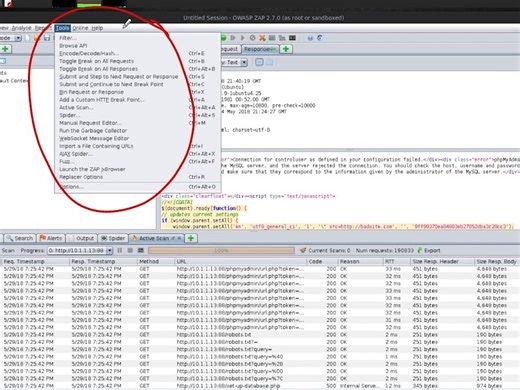Viewport: 520px width, 390px height.
Task: Switch to the Output tab
Action: [x=81, y=238]
